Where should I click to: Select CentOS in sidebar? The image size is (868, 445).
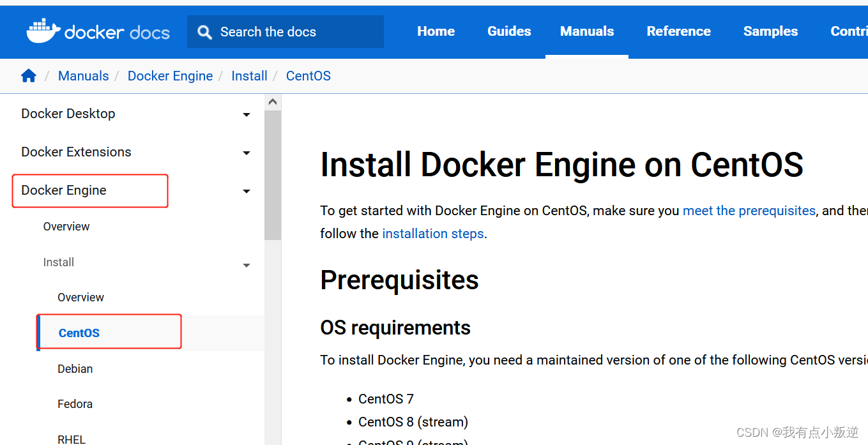click(79, 333)
